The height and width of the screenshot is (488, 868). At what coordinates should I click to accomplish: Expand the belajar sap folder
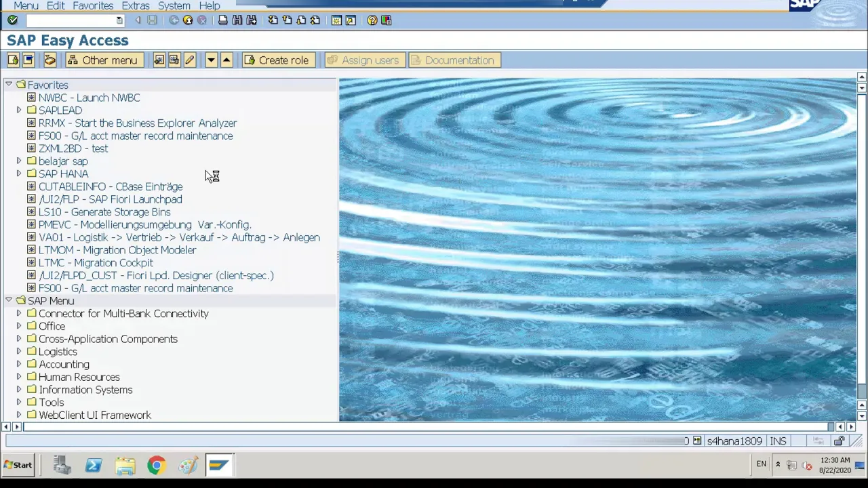[x=19, y=161]
